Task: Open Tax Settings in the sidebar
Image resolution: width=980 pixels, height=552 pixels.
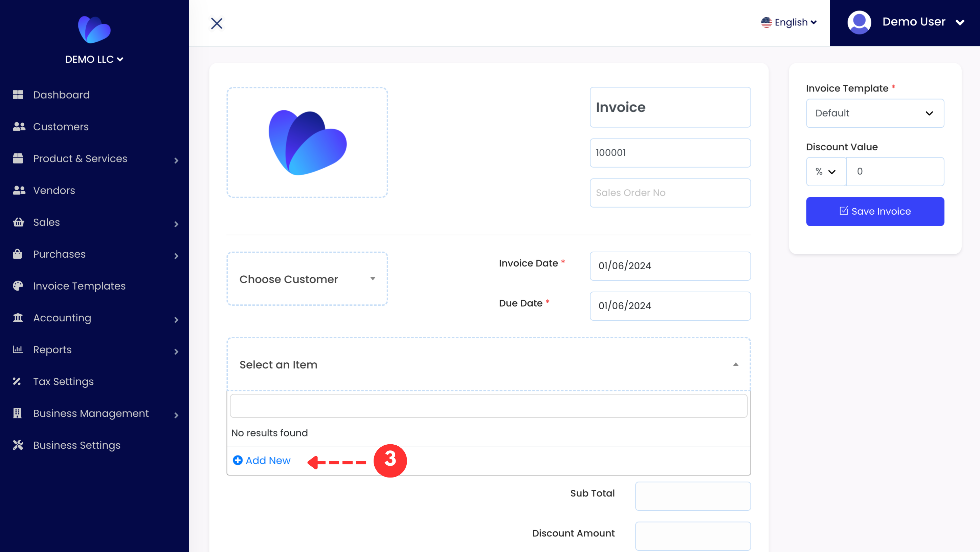Action: point(63,381)
